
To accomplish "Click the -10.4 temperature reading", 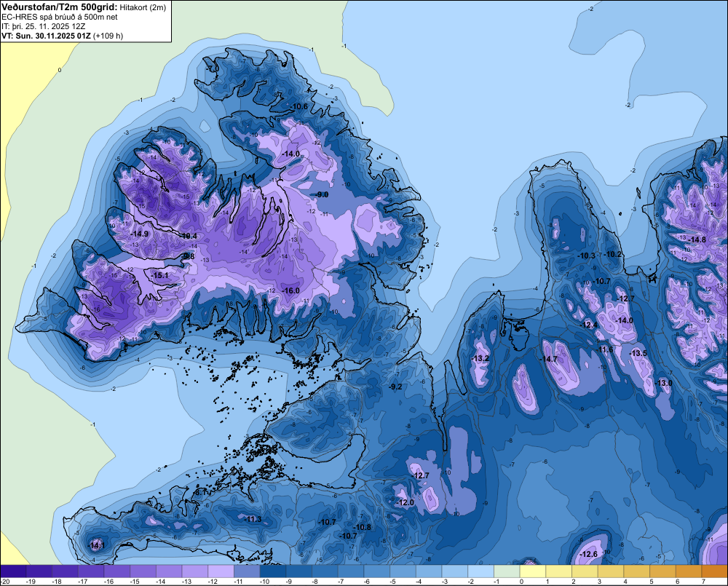I will [189, 237].
